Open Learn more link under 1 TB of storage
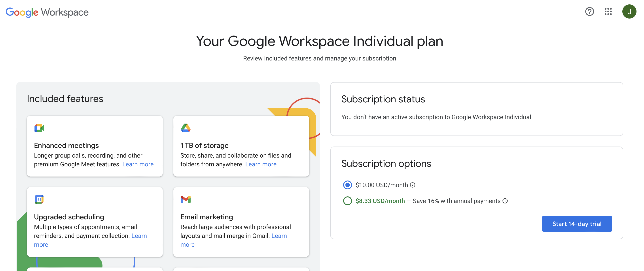This screenshot has width=644, height=271. [261, 164]
